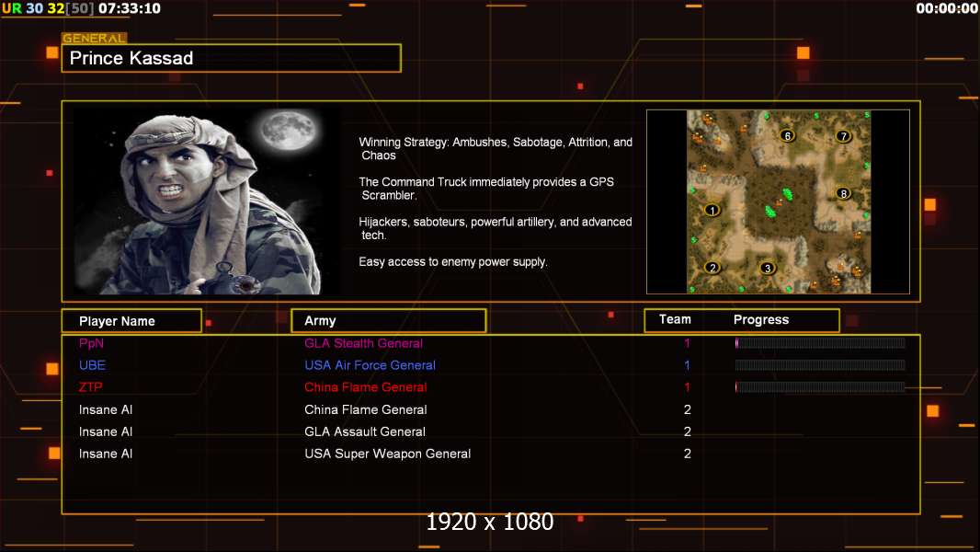This screenshot has height=552, width=980.
Task: Click the 00:00:00 timer readout
Action: [947, 9]
